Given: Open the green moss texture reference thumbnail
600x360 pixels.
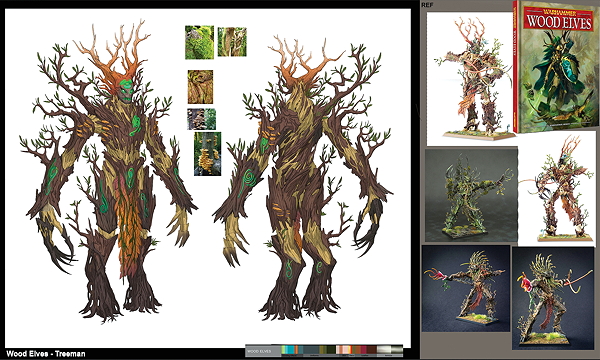Looking at the screenshot, I should click(x=199, y=42).
